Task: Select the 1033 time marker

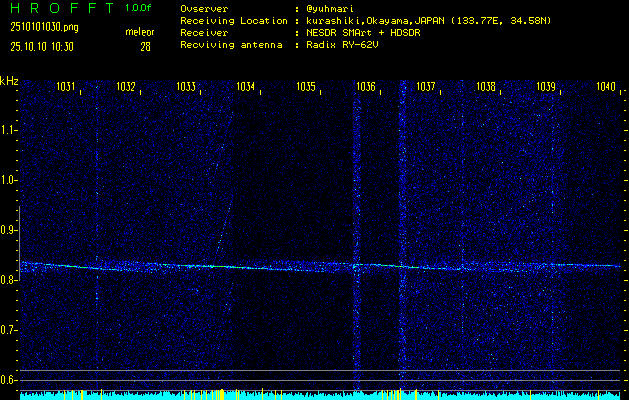Action: click(x=186, y=87)
